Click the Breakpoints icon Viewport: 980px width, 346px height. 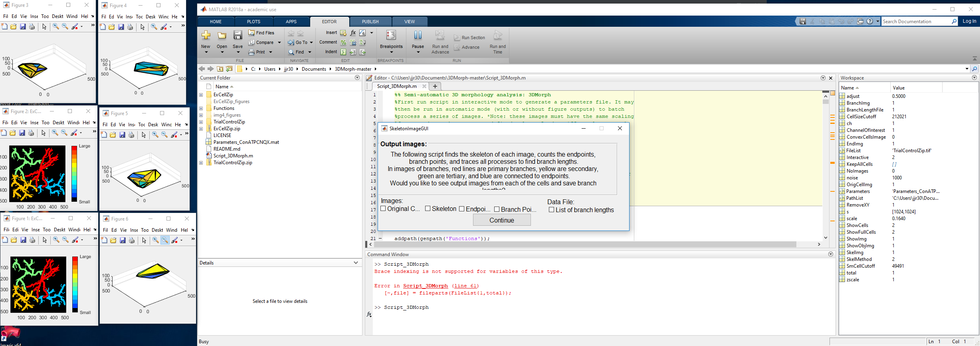point(391,36)
